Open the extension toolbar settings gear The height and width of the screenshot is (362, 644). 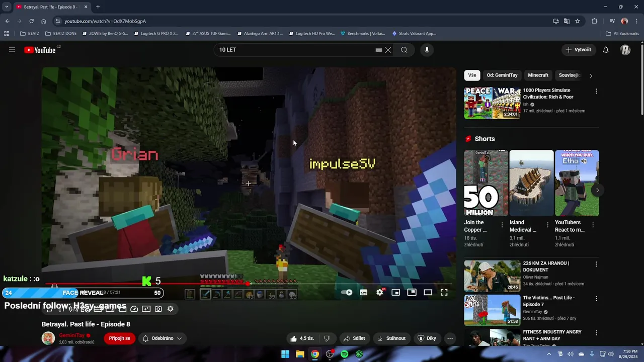[171, 309]
